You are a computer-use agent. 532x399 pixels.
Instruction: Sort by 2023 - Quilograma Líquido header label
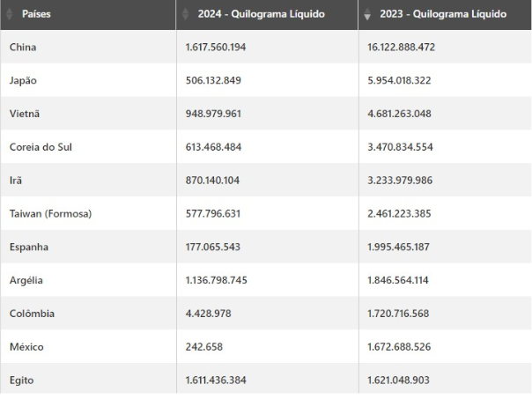443,15
